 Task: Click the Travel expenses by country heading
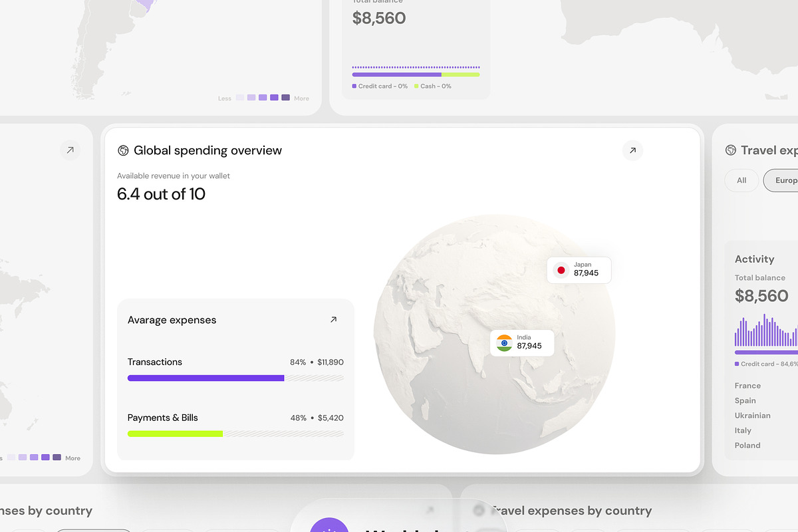[x=571, y=511]
